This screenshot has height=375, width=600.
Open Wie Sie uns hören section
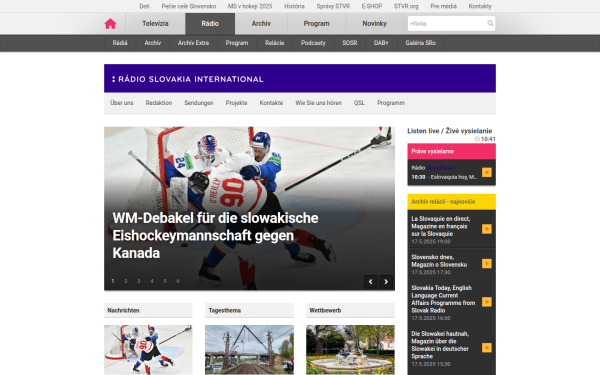point(318,103)
